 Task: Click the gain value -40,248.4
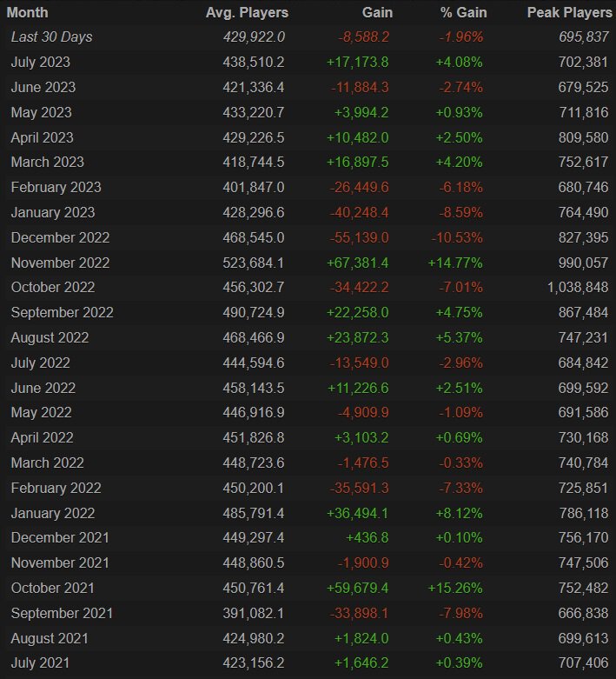pos(360,212)
